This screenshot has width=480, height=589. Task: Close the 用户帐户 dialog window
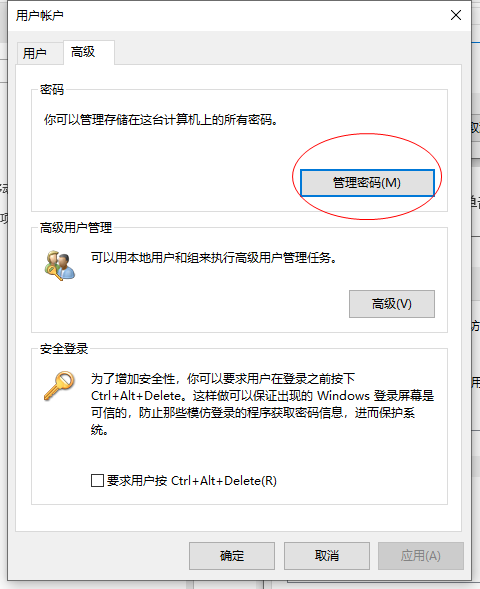456,15
